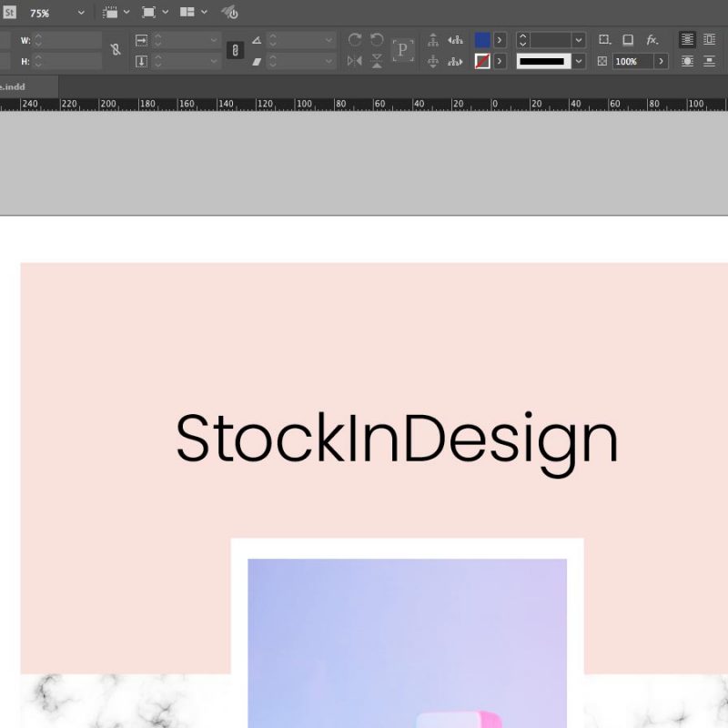Click the scale X percentage icon

(x=141, y=40)
